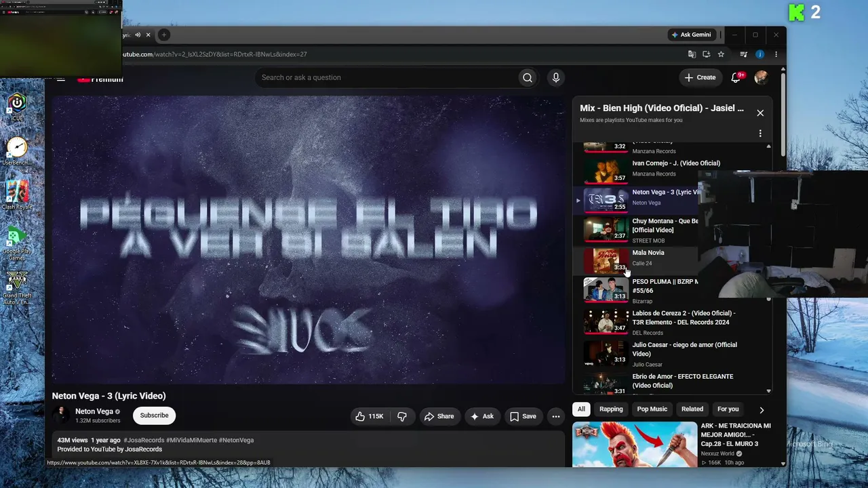Open the Chrome profile icon
This screenshot has height=488, width=868.
pos(759,54)
